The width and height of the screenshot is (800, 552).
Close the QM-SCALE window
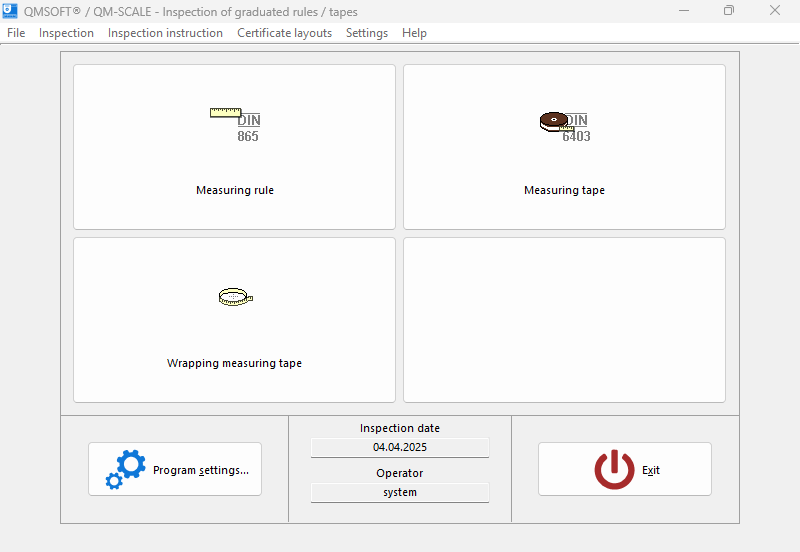click(775, 11)
